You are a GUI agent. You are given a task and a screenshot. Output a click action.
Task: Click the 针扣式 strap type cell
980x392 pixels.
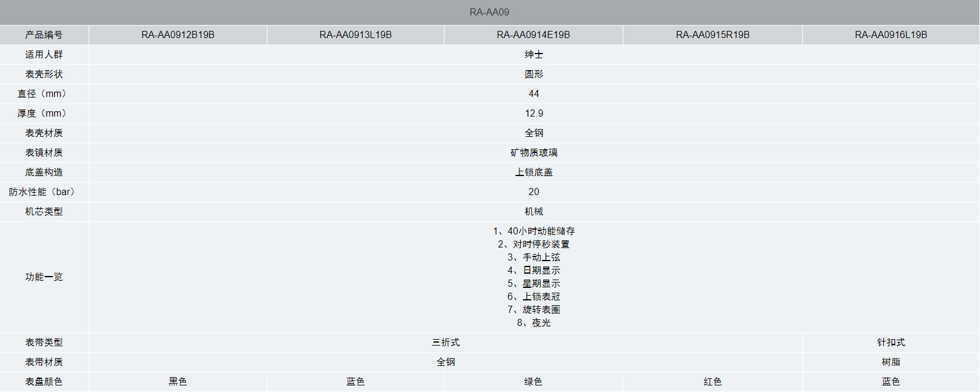891,342
